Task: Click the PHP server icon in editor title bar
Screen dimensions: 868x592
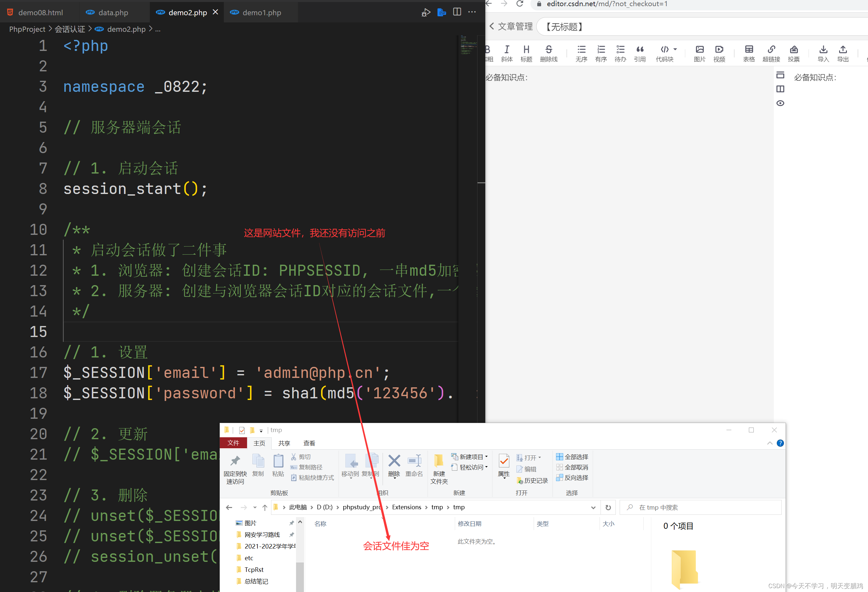Action: click(x=441, y=12)
